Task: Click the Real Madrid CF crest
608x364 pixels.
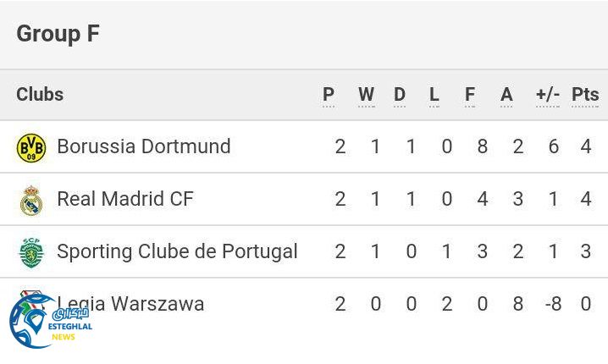Action: point(31,200)
